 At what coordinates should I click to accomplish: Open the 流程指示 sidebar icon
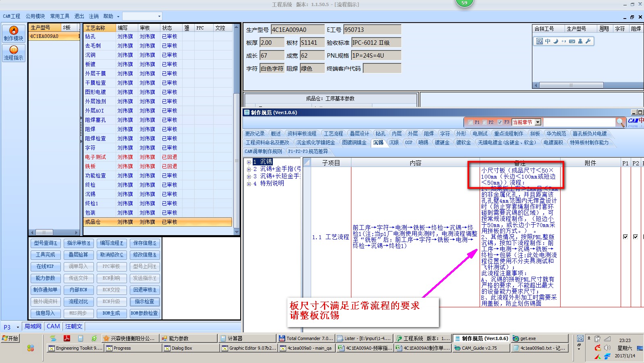click(14, 53)
